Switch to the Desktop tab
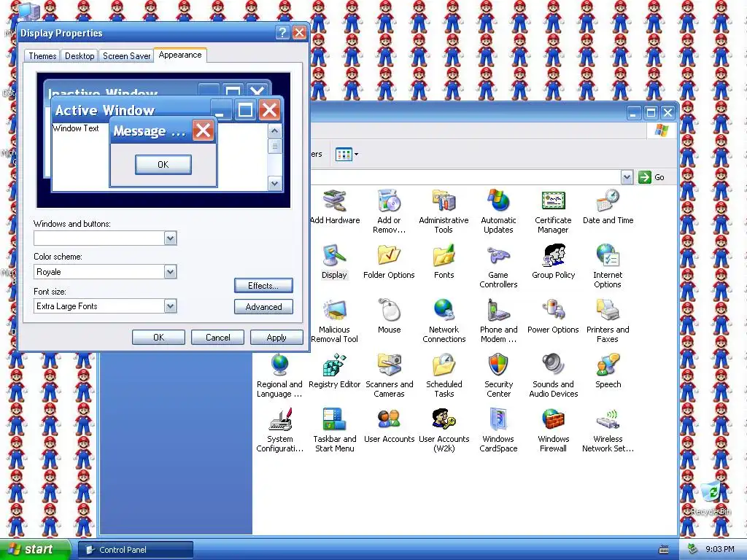This screenshot has width=747, height=560. [80, 55]
